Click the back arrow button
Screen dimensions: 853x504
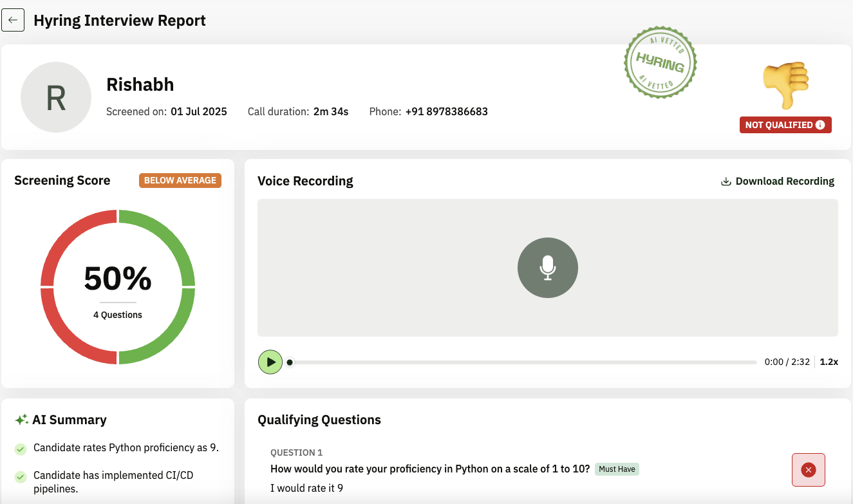13,21
